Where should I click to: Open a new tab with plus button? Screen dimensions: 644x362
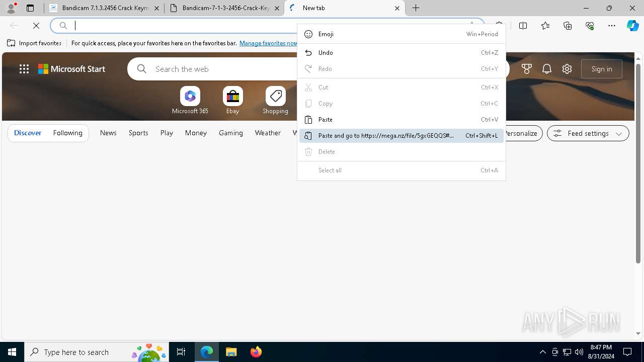click(x=416, y=8)
